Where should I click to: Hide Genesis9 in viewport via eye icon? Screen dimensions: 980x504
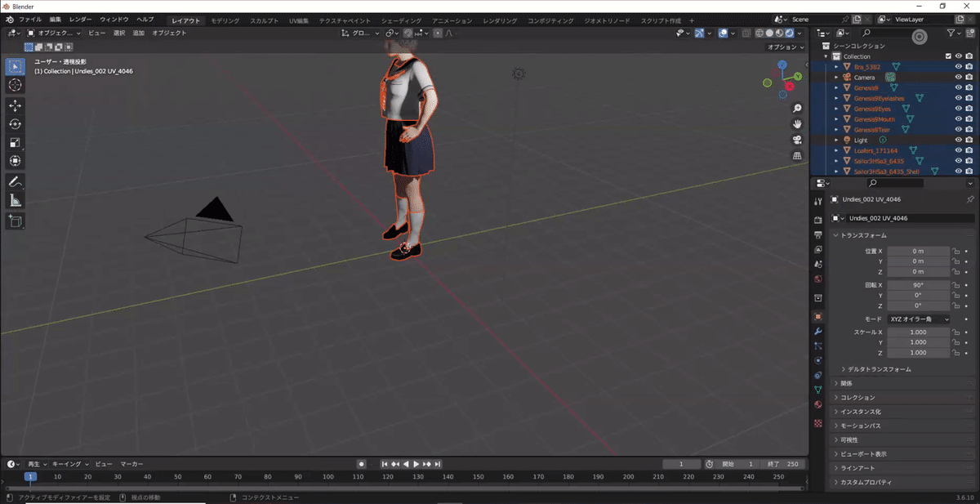[x=958, y=87]
